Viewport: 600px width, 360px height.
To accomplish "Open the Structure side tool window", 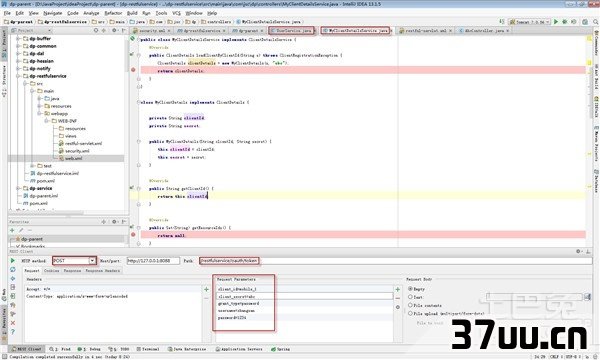I will point(4,81).
